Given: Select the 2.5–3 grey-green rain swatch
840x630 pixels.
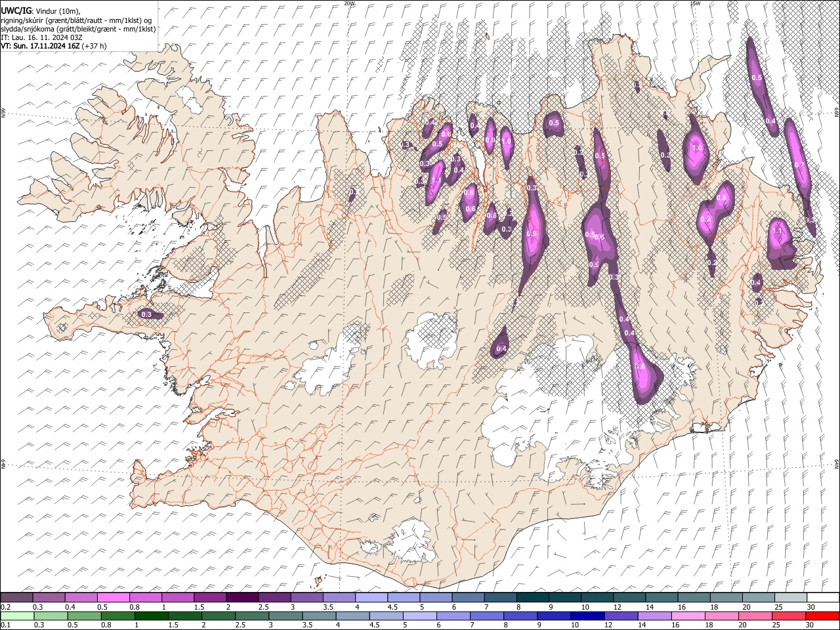Looking at the screenshot, I should pos(251,616).
